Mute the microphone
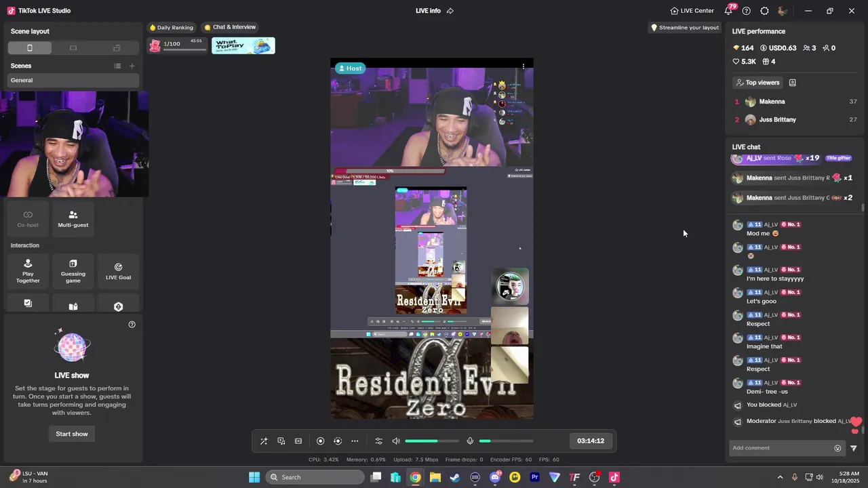The width and height of the screenshot is (868, 488). tap(470, 441)
